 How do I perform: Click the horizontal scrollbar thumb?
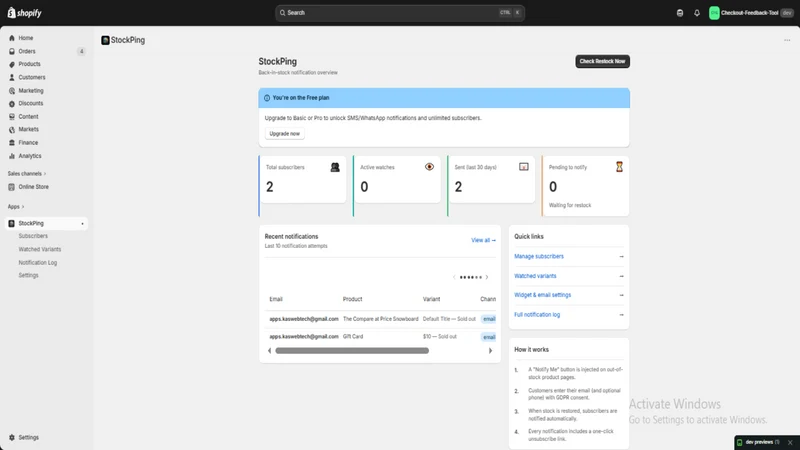352,351
